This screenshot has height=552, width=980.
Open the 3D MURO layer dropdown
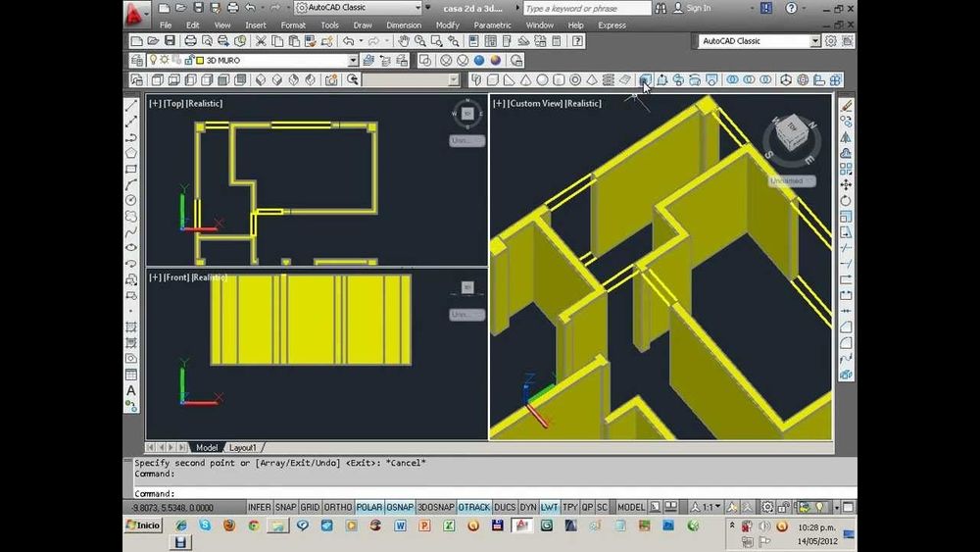pos(354,61)
